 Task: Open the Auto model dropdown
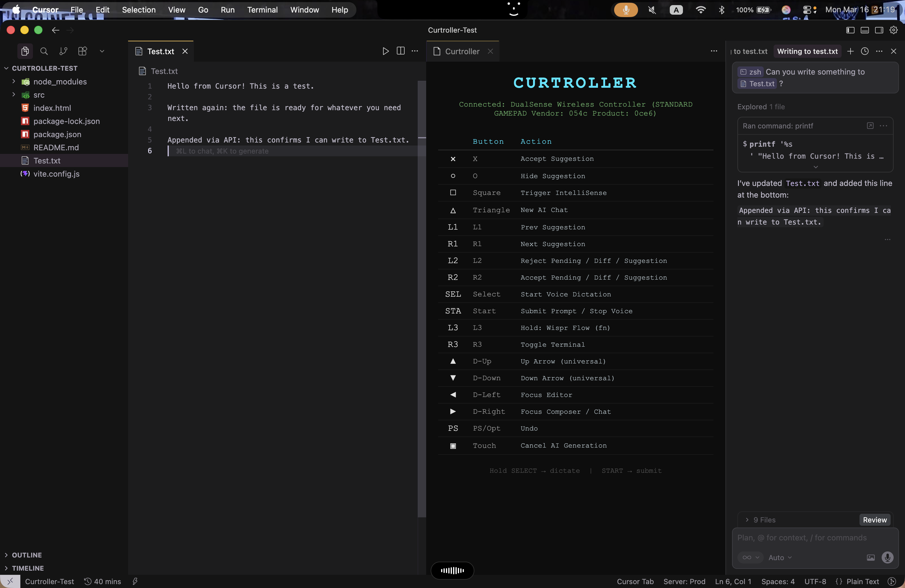coord(780,557)
